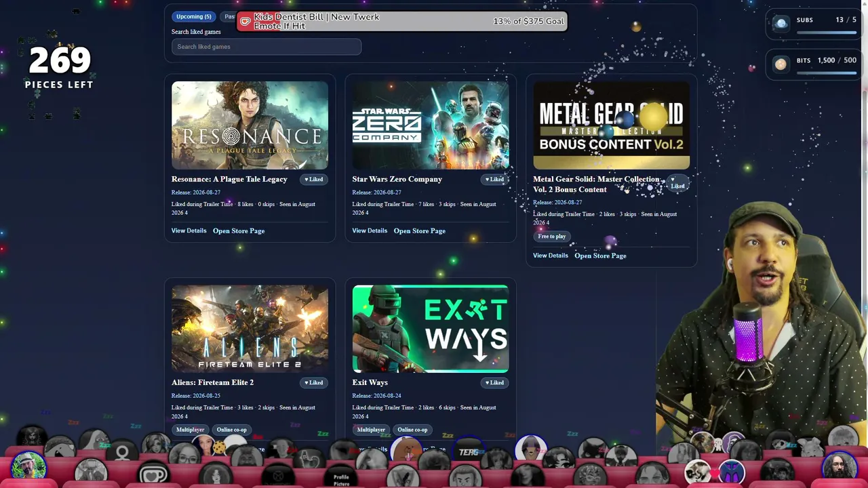Click the Online co-op tag under Aliens
Image resolution: width=868 pixels, height=488 pixels.
pyautogui.click(x=232, y=430)
